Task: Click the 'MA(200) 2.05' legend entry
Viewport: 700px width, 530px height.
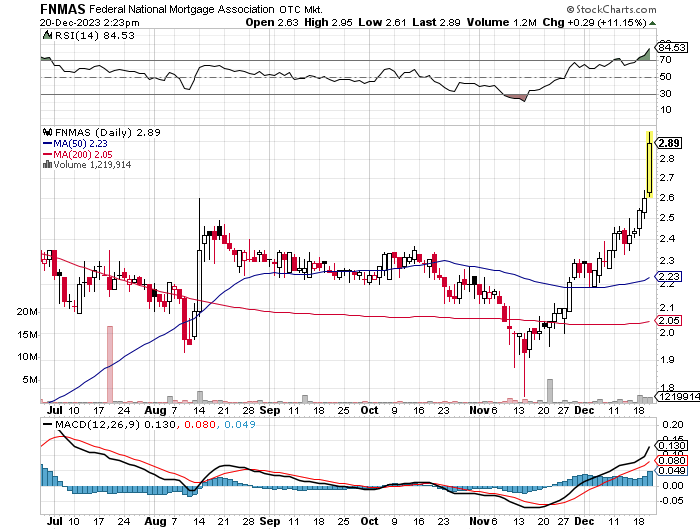Action: click(78, 154)
